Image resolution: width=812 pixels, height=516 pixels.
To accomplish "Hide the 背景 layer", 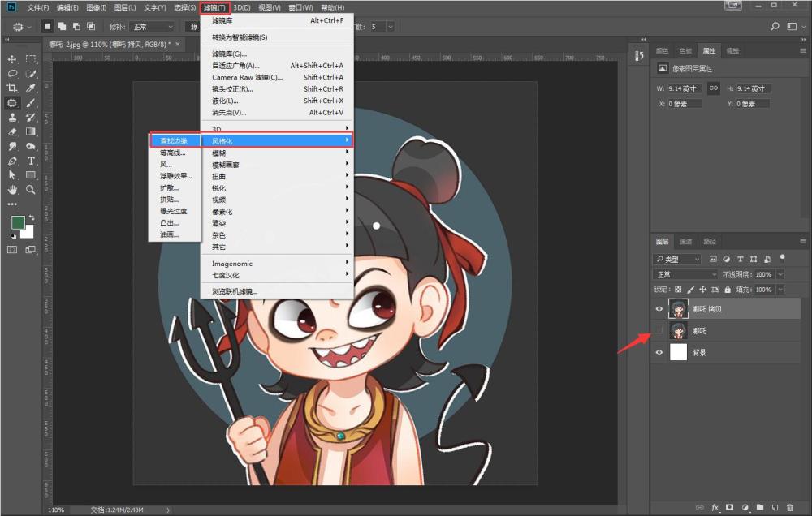I will [x=659, y=352].
